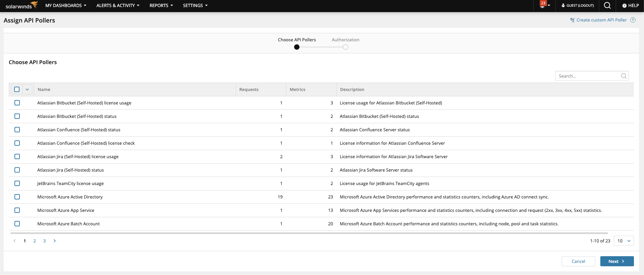
Task: Check Atlassian Jira (Self-Hosted) status
Action: (x=17, y=170)
